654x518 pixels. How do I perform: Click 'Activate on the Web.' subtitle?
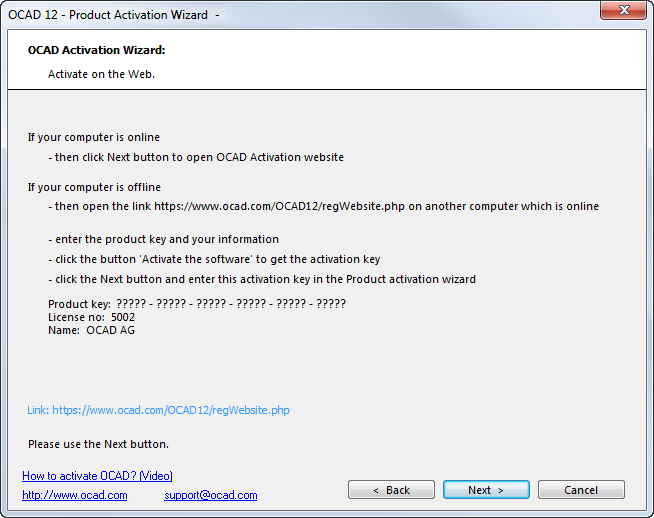[x=101, y=74]
